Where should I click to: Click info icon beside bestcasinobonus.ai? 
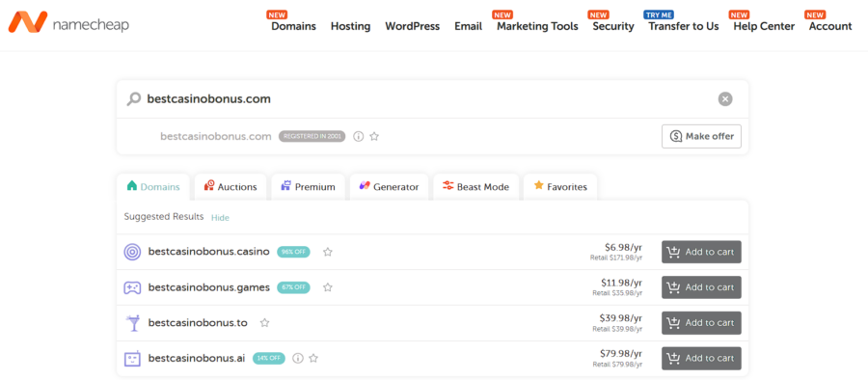click(298, 359)
